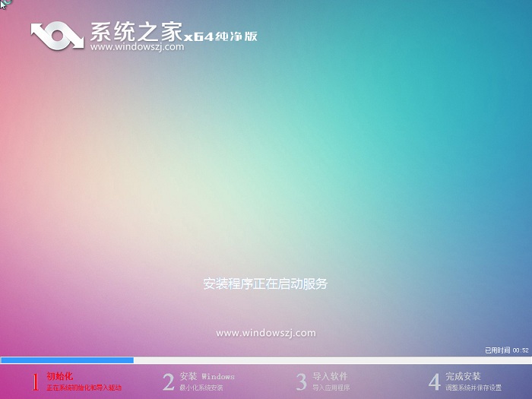Screen dimensions: 532x399
Task: Select the red step number 1 icon
Action: 35,382
